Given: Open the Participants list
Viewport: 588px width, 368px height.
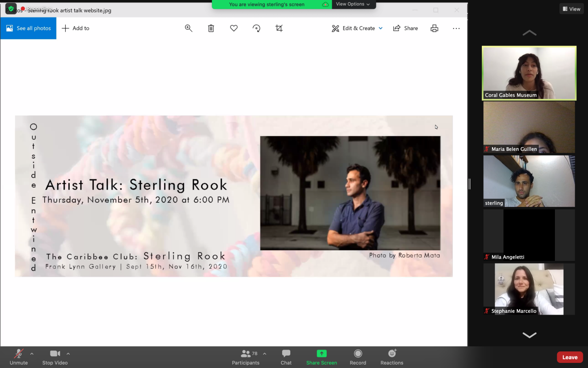Looking at the screenshot, I should click(x=246, y=357).
